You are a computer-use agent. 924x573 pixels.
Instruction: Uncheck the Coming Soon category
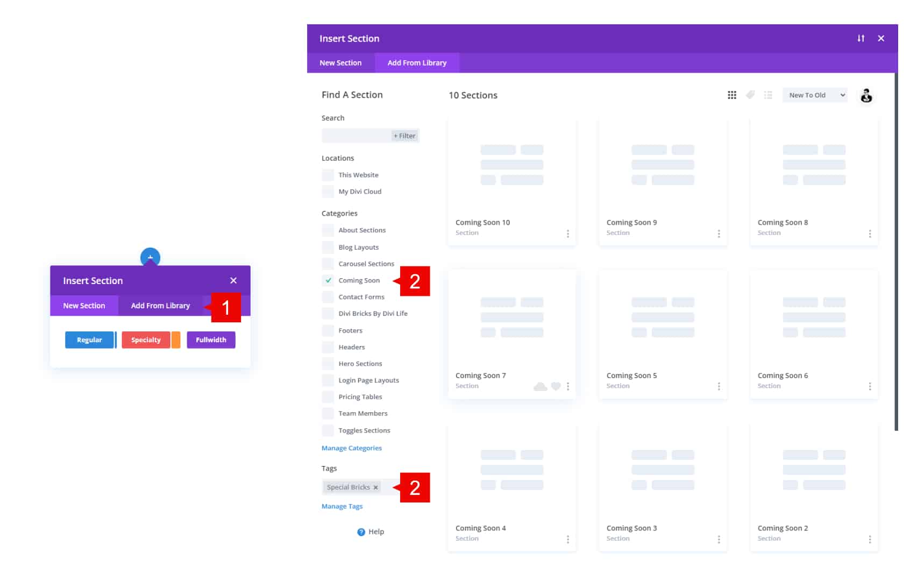click(x=328, y=280)
